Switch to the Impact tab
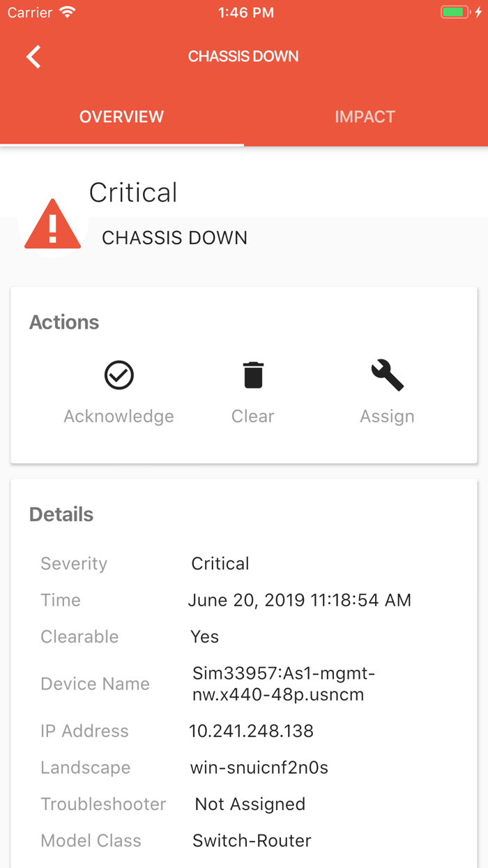488x868 pixels. (365, 117)
